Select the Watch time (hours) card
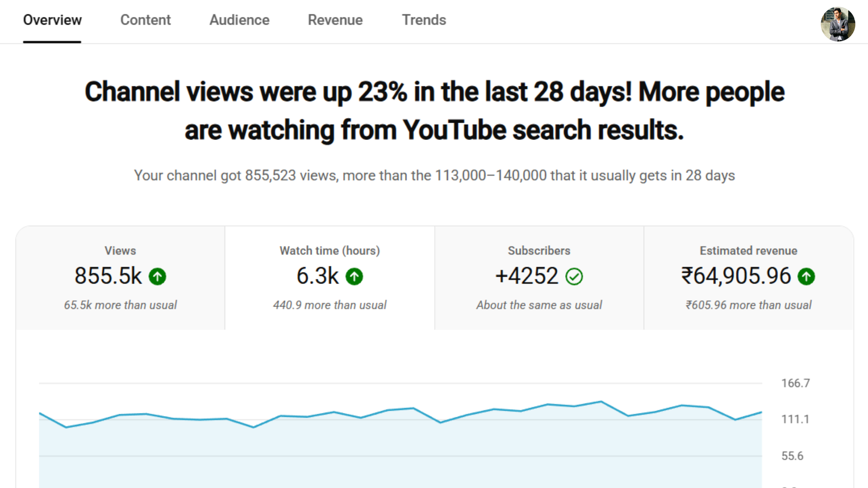 click(330, 251)
